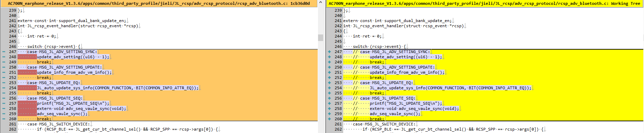
Task: Click the minus marker beside left line 249
Action: (4, 62)
